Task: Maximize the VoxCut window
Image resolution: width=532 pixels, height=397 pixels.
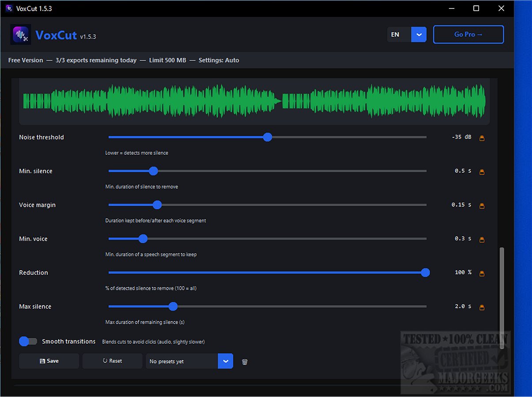Action: coord(476,8)
